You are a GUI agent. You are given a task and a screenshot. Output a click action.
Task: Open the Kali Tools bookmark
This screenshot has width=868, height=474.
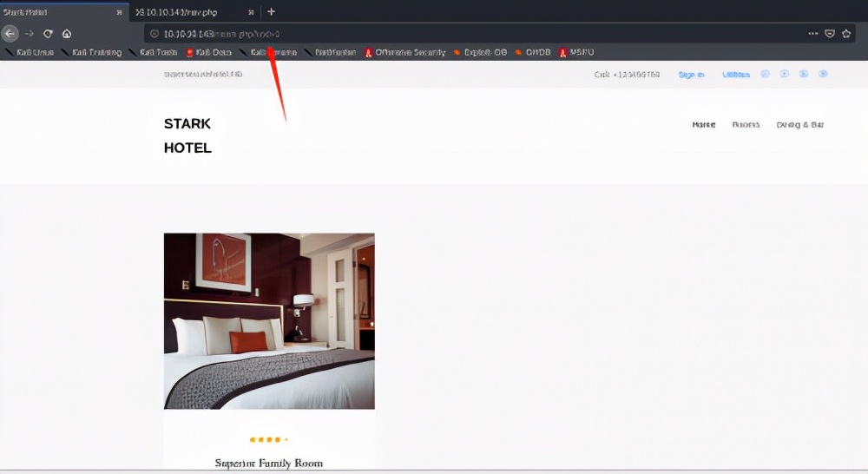153,52
